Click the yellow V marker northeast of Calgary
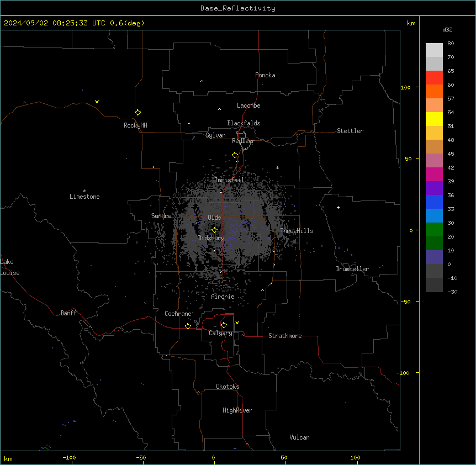 [x=237, y=323]
